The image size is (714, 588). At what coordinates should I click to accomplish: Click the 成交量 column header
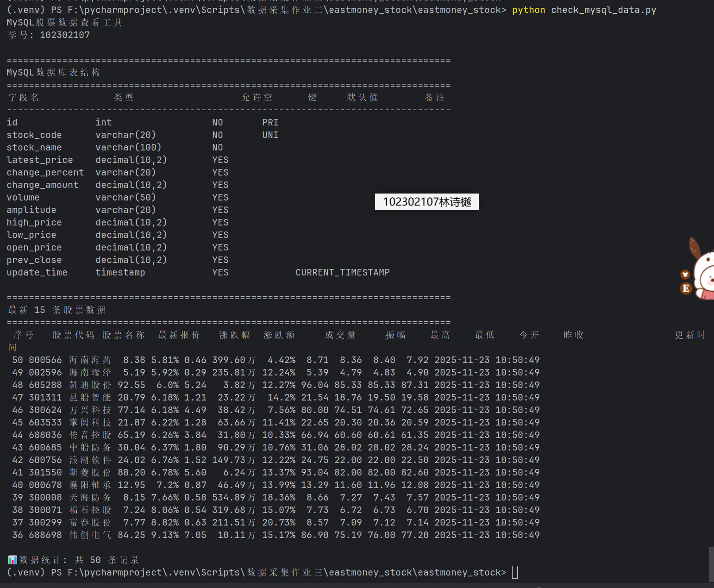[340, 335]
